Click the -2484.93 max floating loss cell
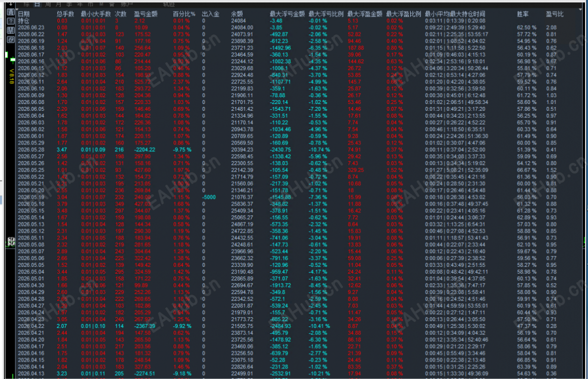 coord(280,326)
